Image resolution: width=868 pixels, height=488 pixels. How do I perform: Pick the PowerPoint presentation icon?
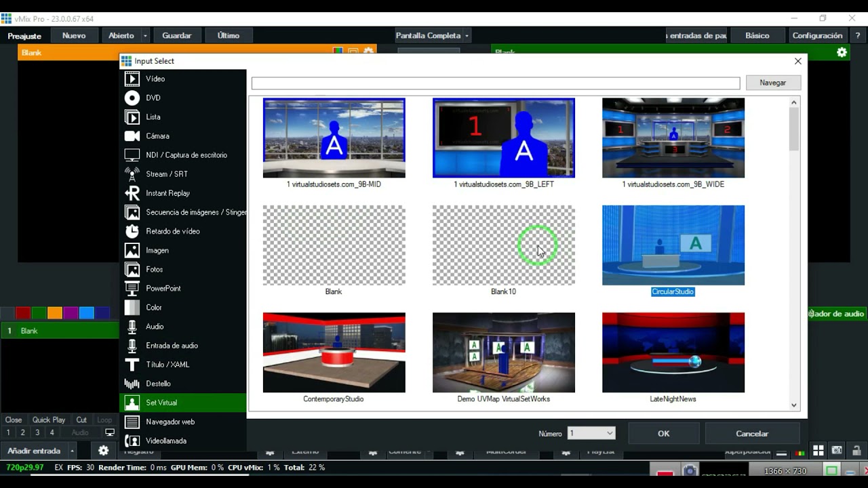coord(132,288)
